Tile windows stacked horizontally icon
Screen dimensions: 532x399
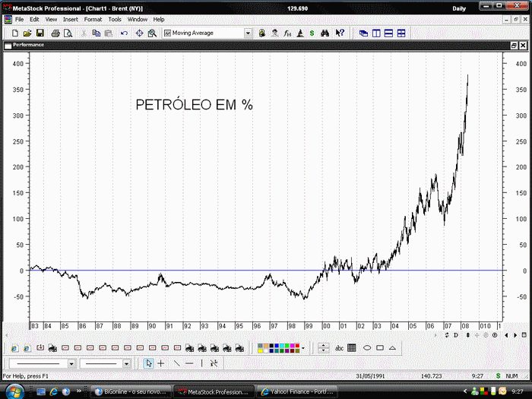(388, 33)
